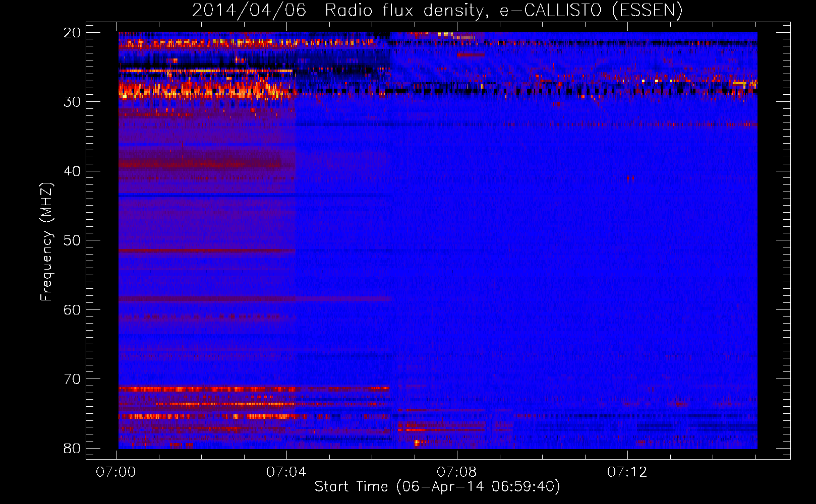Click the plot title '2014/04/06 Radio flux density'
The image size is (816, 504).
point(437,10)
